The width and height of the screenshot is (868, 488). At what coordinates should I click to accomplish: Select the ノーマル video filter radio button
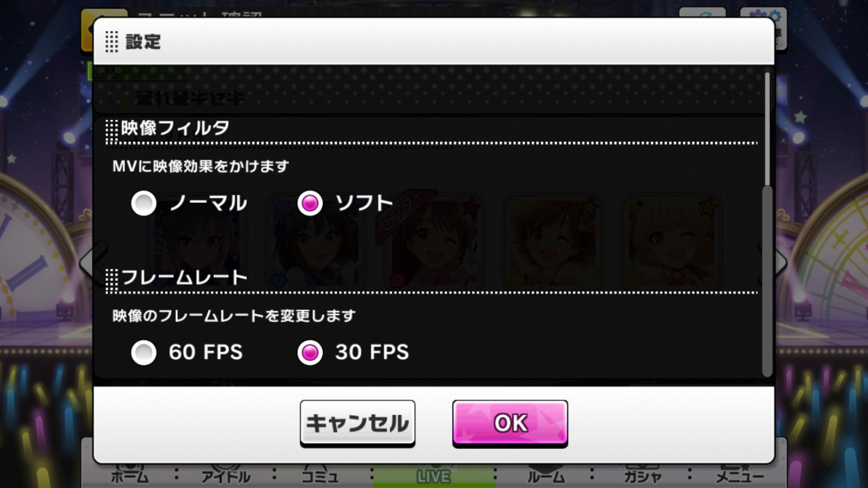[144, 203]
